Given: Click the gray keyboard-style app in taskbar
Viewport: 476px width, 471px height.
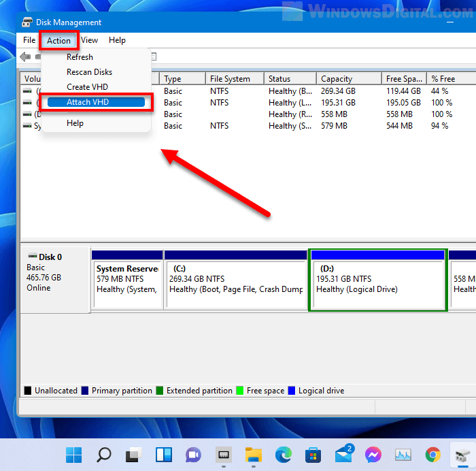Looking at the screenshot, I should (x=224, y=455).
